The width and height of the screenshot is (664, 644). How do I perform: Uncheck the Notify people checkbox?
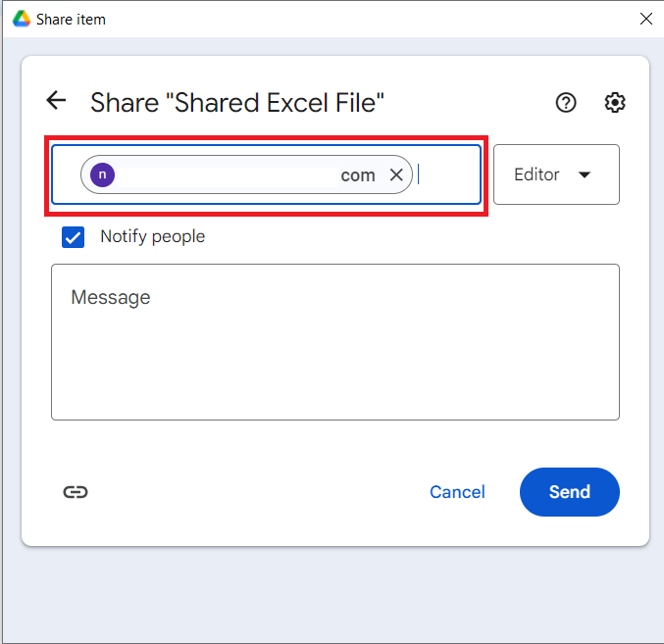[x=74, y=236]
